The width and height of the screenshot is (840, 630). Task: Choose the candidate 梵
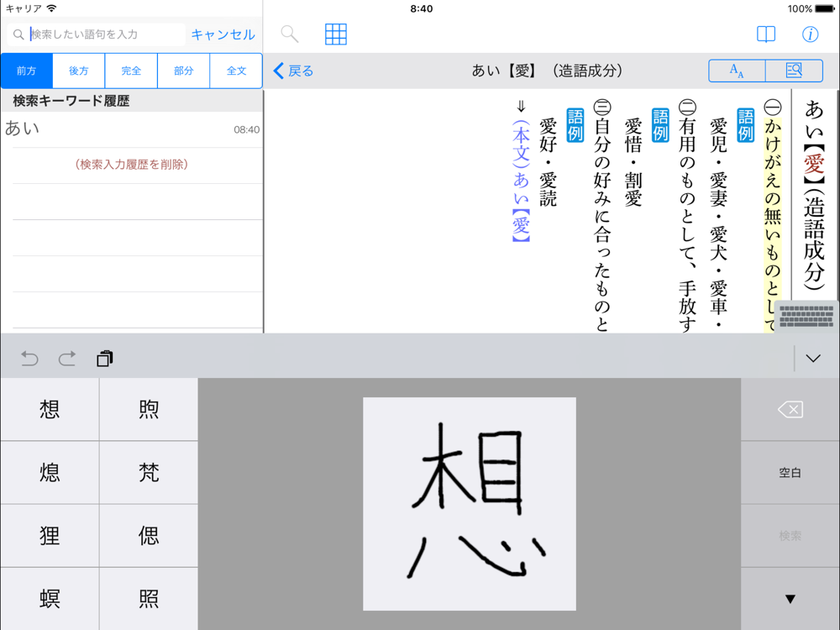149,472
